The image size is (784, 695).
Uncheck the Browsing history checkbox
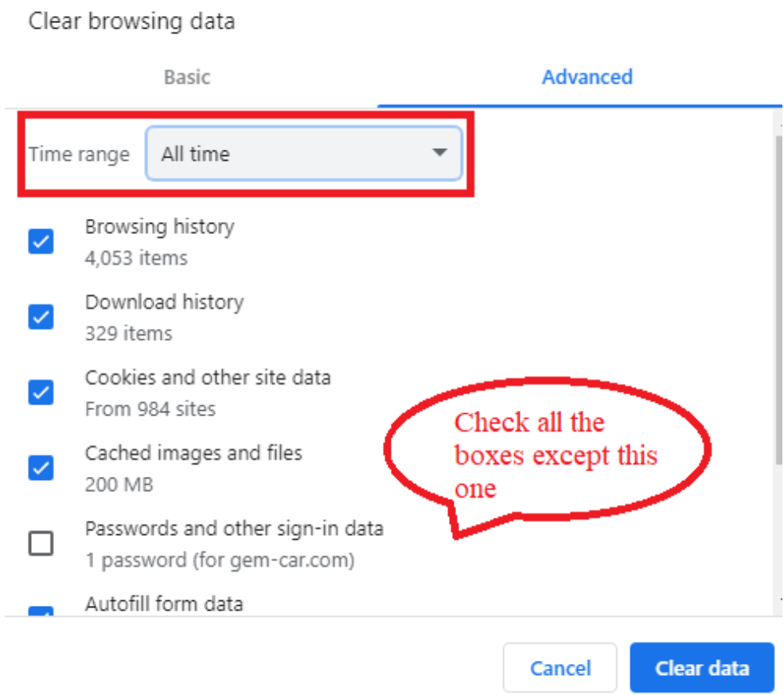41,241
